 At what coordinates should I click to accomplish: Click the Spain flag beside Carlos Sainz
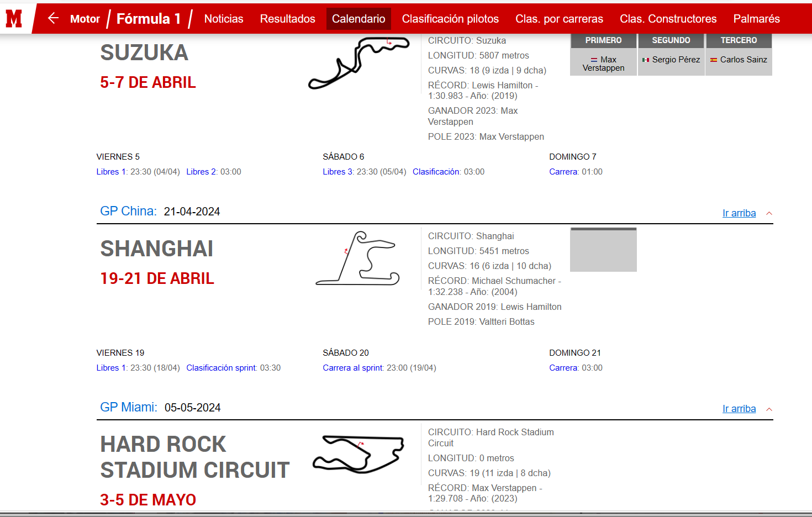point(714,60)
